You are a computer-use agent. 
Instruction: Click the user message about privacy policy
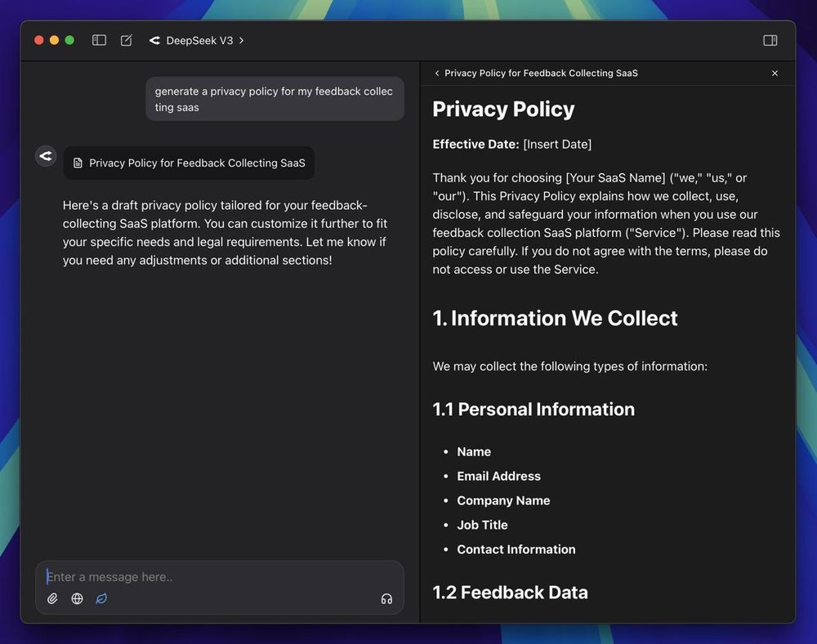click(x=275, y=99)
